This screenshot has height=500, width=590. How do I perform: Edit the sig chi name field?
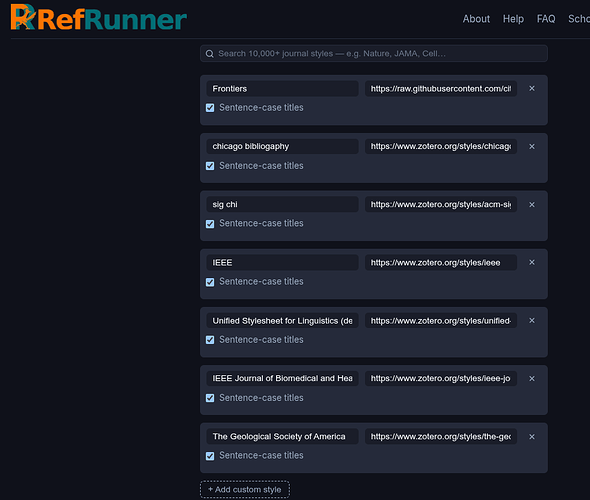coord(282,204)
